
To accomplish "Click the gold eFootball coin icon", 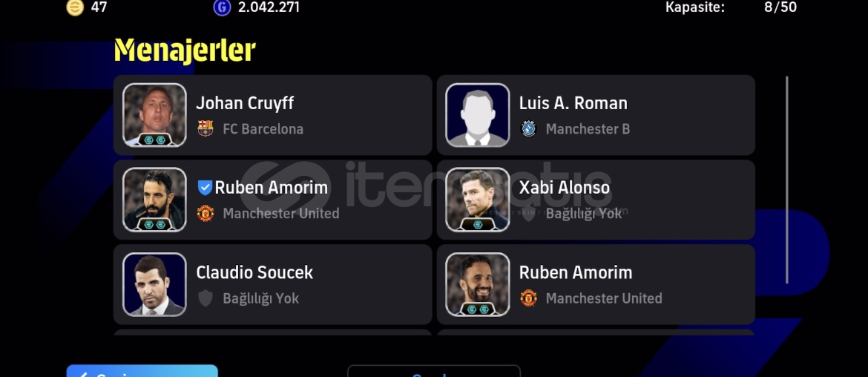I will click(75, 7).
